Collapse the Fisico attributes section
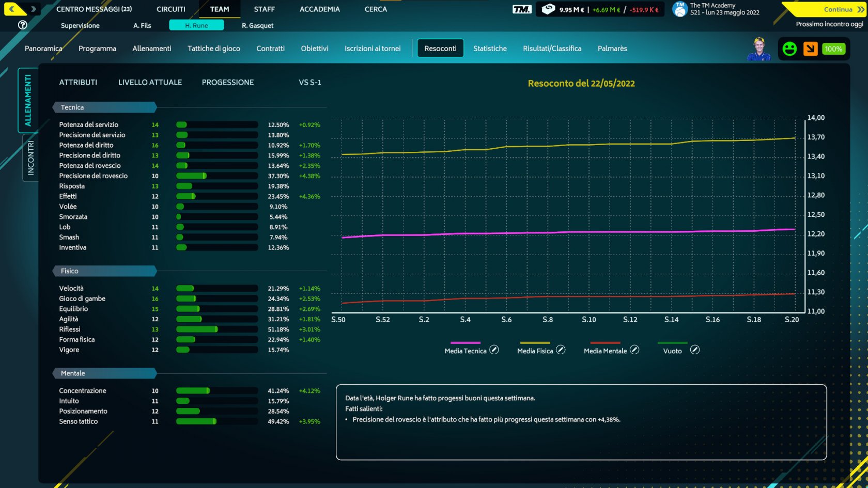Screen dimensions: 868x488 click(x=104, y=271)
